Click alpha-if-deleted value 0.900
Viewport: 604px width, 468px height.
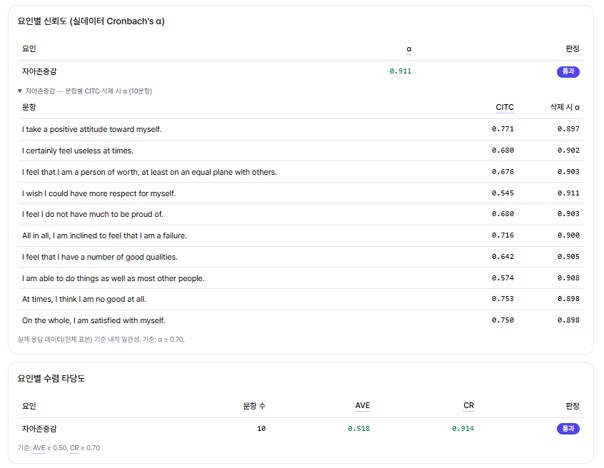(568, 235)
